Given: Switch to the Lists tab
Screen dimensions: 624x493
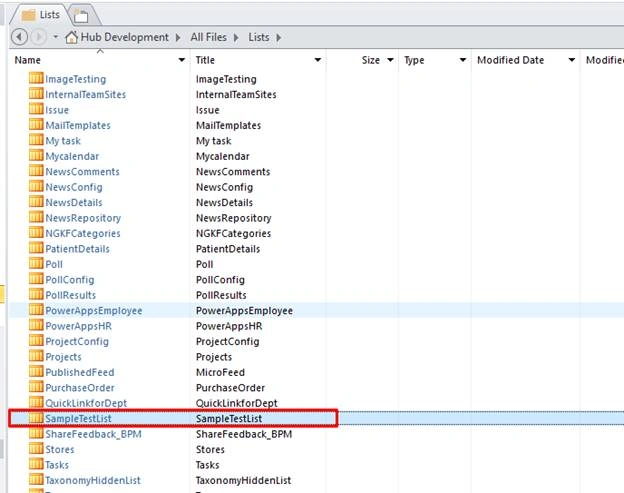Looking at the screenshot, I should pyautogui.click(x=40, y=15).
